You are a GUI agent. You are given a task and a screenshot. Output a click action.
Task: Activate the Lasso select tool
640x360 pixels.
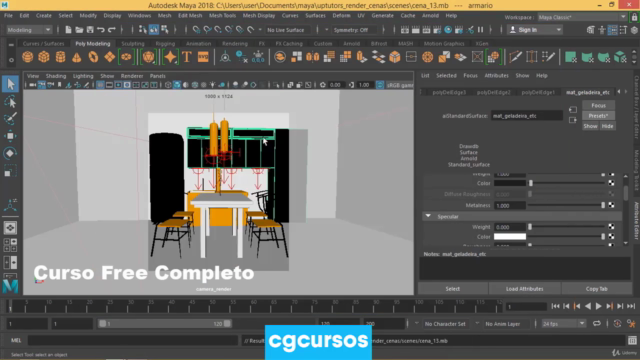(x=10, y=102)
